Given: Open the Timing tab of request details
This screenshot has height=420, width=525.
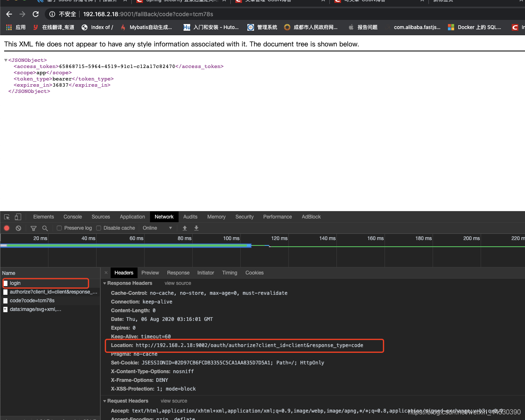Looking at the screenshot, I should [230, 273].
